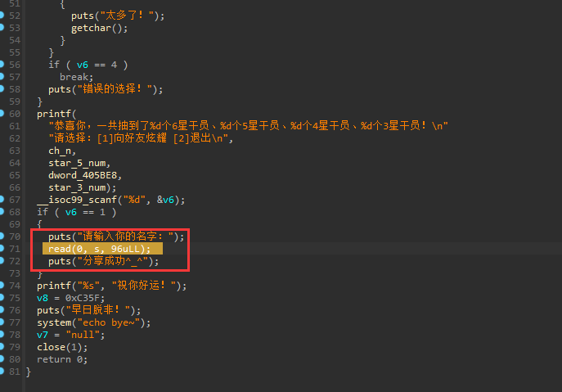Click the 0xC35F constant
Image resolution: width=562 pixels, height=392 pixels.
[83, 299]
